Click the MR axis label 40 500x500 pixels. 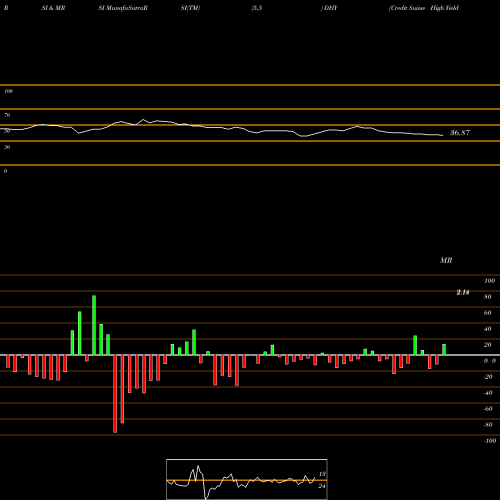click(488, 329)
